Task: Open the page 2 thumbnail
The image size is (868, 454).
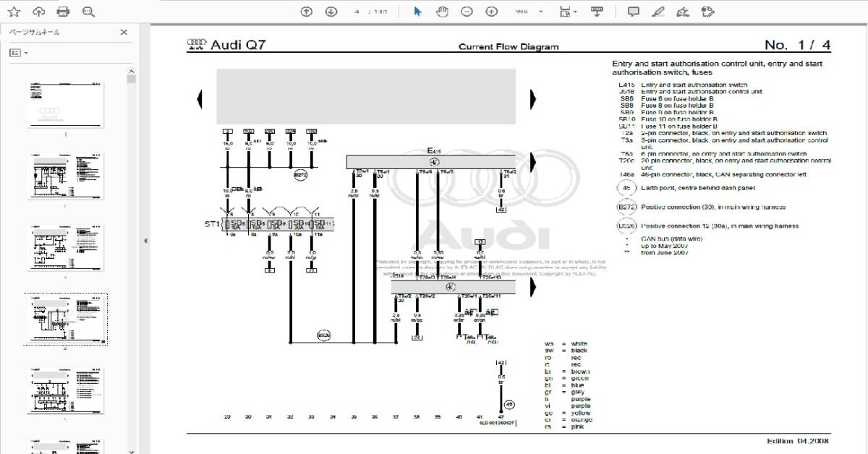Action: tap(65, 175)
